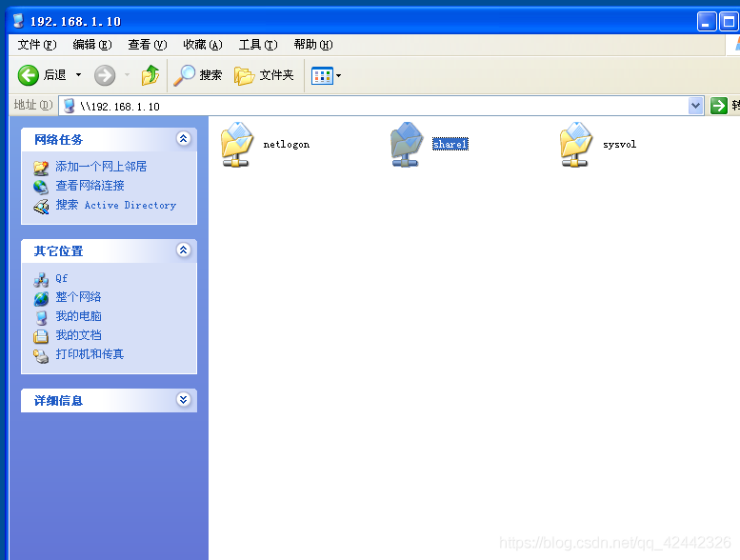
Task: Minimize the 192.168.1.10 window
Action: pyautogui.click(x=706, y=22)
